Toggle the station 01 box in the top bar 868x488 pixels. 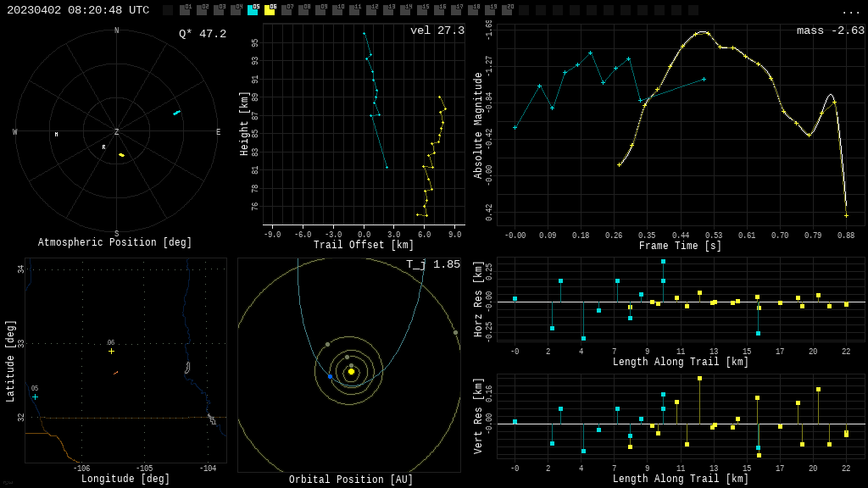coord(185,10)
